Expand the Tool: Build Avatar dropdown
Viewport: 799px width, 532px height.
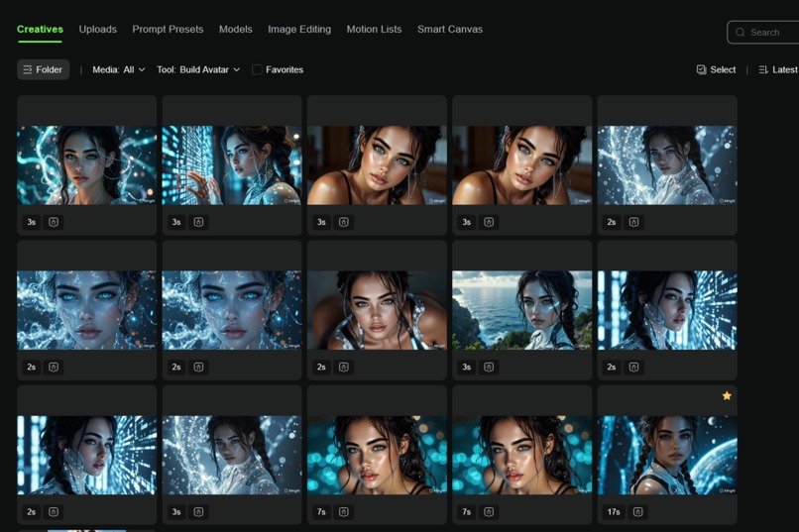(x=198, y=69)
